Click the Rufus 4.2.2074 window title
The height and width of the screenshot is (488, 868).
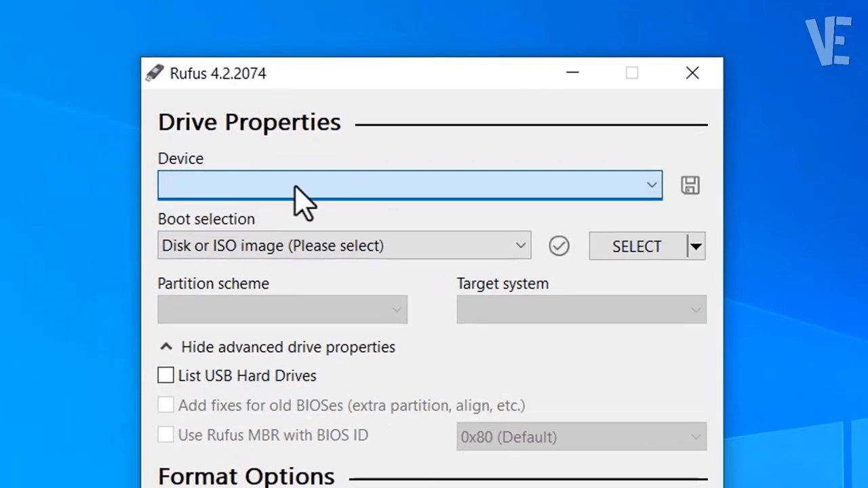[218, 73]
